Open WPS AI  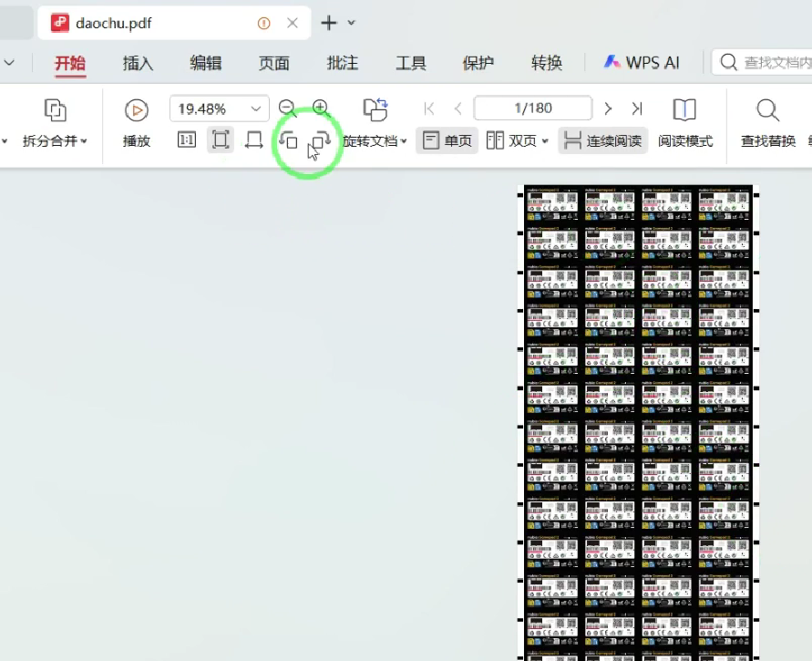(642, 63)
